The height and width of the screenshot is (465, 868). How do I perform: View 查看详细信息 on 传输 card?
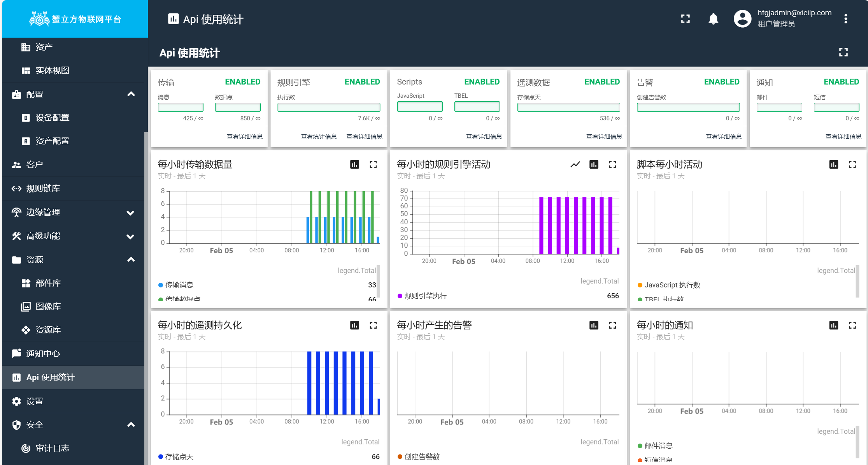click(x=244, y=137)
